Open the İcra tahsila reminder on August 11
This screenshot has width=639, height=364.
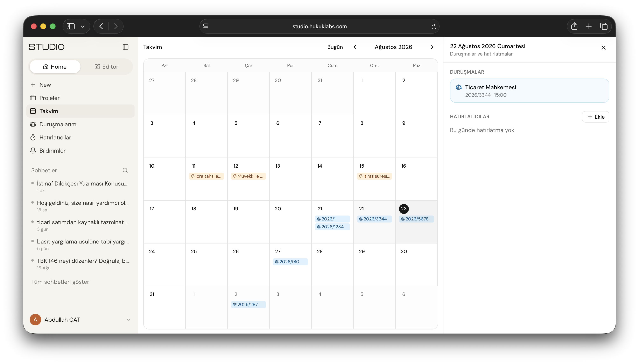point(206,176)
